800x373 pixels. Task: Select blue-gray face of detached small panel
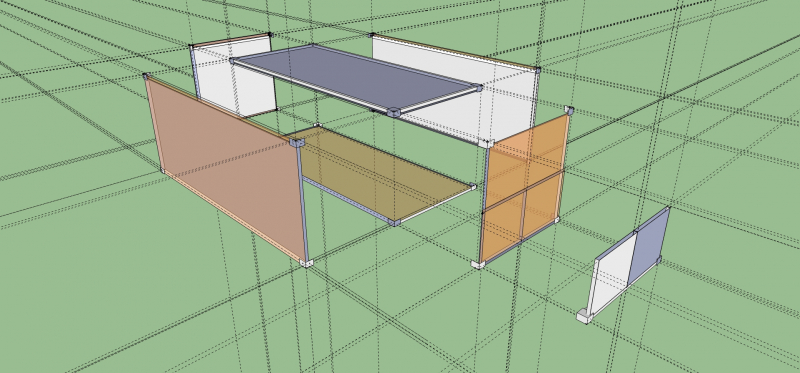pos(649,246)
